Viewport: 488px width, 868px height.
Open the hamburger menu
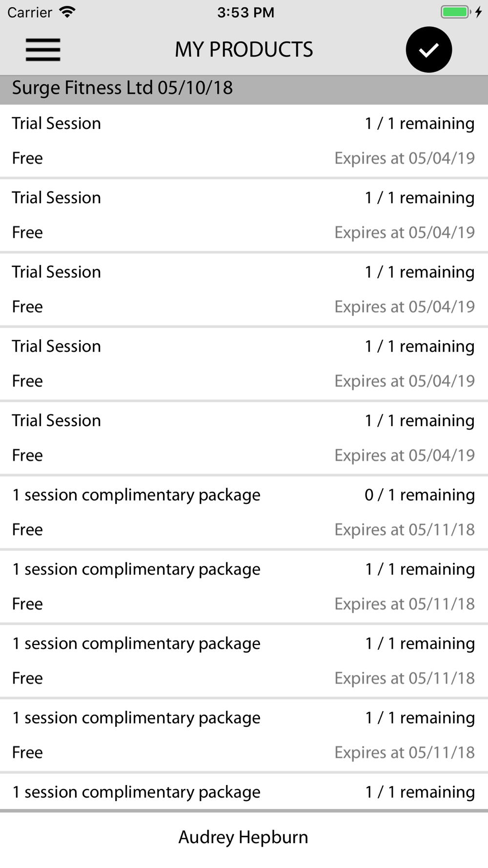(43, 50)
